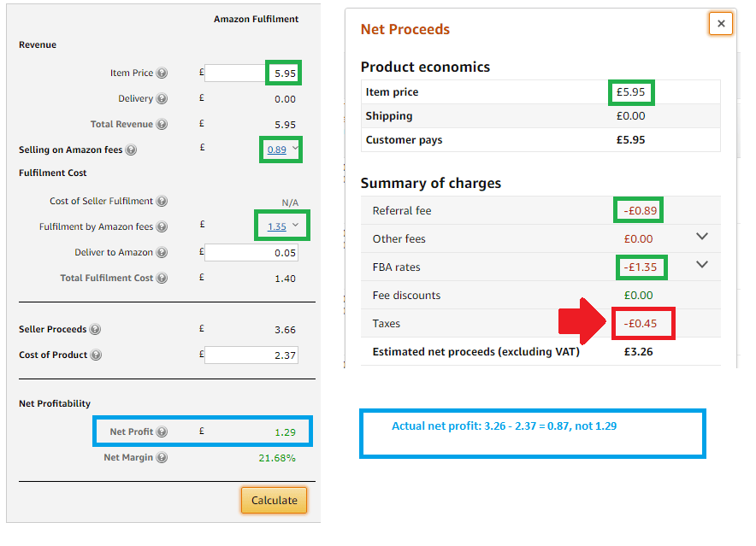Open the 1.35 FBA fees dropdown
The image size is (756, 546).
[x=297, y=225]
